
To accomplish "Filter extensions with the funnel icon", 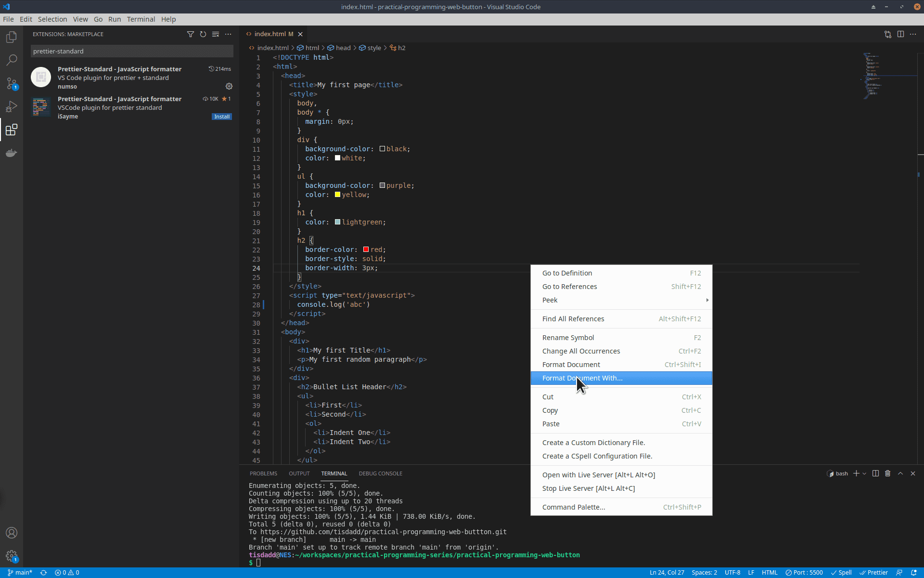I will pos(191,34).
